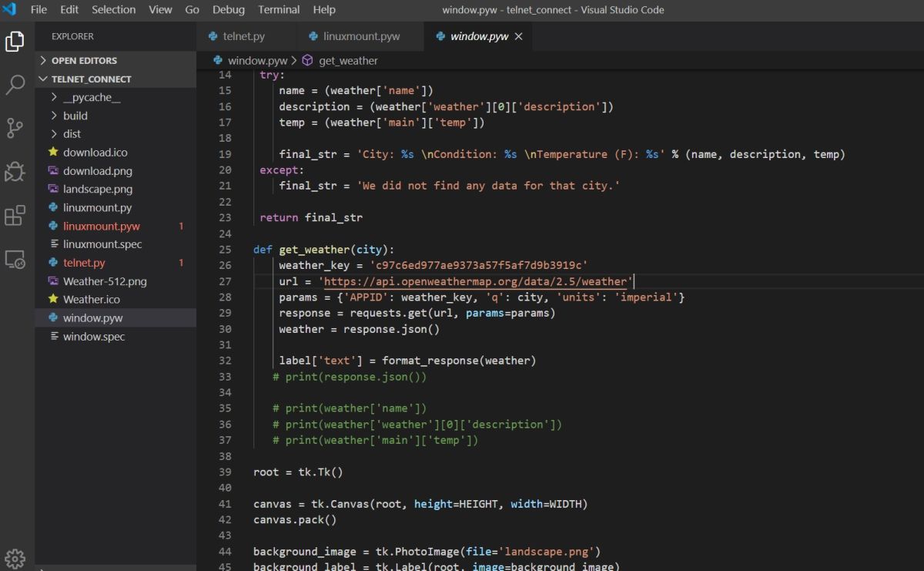Open the Help menu
This screenshot has width=924, height=571.
(324, 10)
